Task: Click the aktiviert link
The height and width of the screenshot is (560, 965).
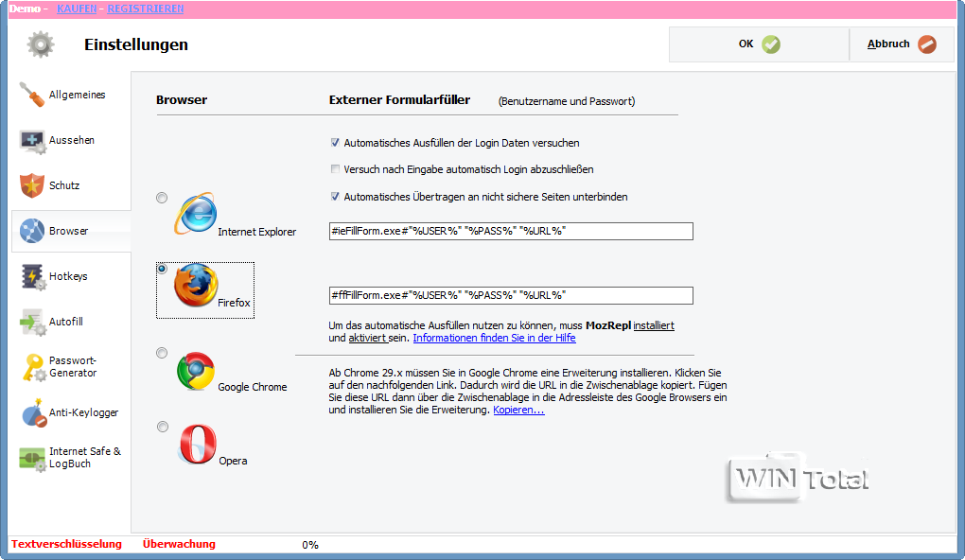Action: coord(367,338)
